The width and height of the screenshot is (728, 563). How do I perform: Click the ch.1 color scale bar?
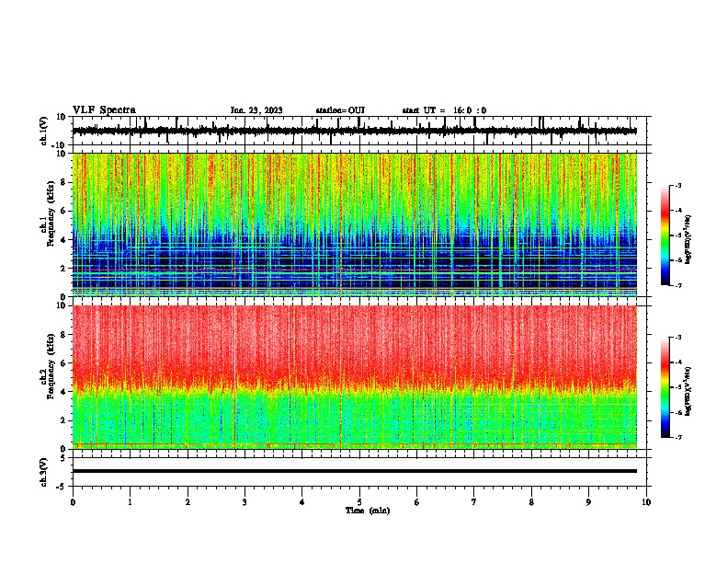tap(665, 236)
